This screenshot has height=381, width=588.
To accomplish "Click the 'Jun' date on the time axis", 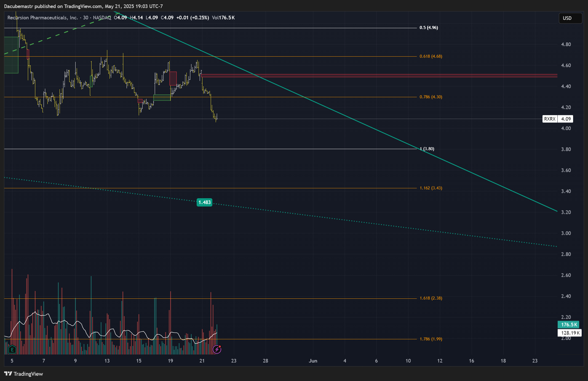I will [313, 361].
